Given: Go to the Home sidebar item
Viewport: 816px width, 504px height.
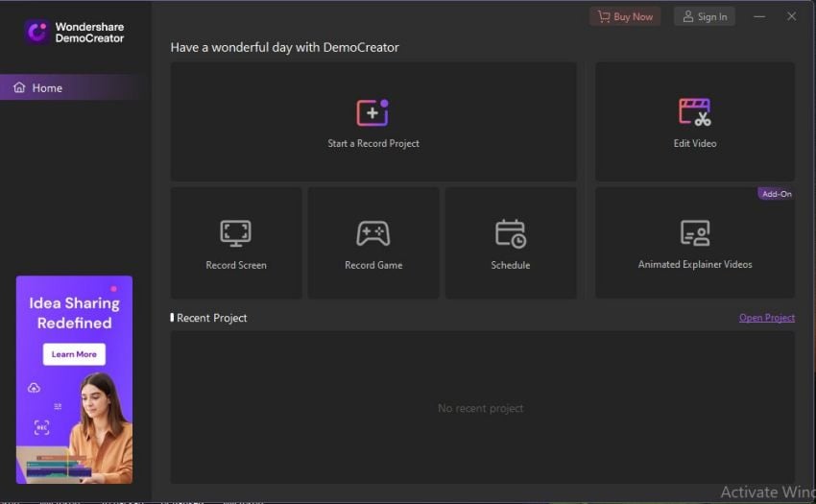Looking at the screenshot, I should (76, 87).
